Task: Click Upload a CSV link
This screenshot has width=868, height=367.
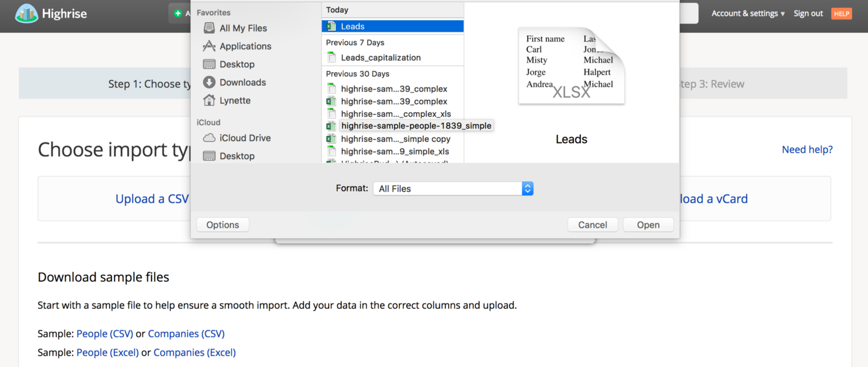Action: (152, 199)
